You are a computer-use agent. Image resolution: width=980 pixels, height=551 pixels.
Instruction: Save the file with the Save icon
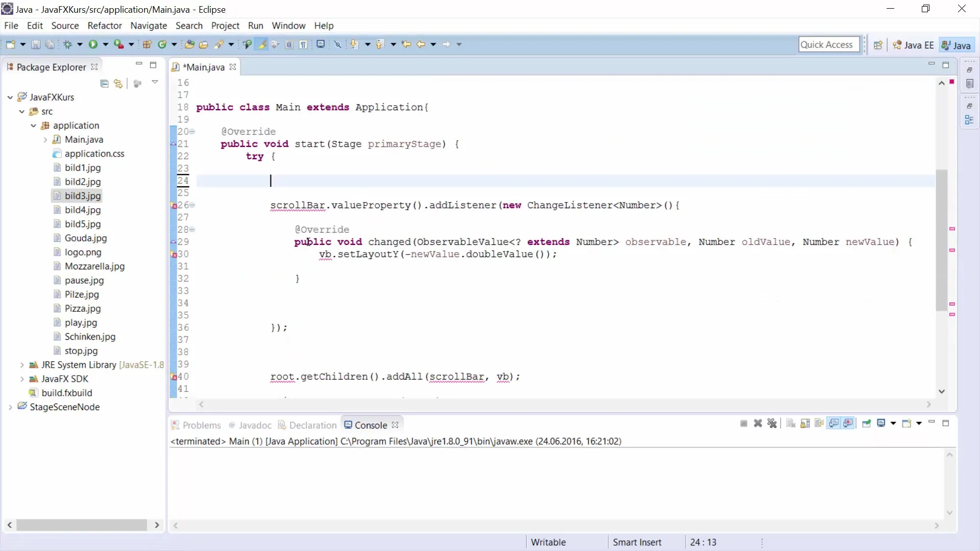[x=36, y=44]
